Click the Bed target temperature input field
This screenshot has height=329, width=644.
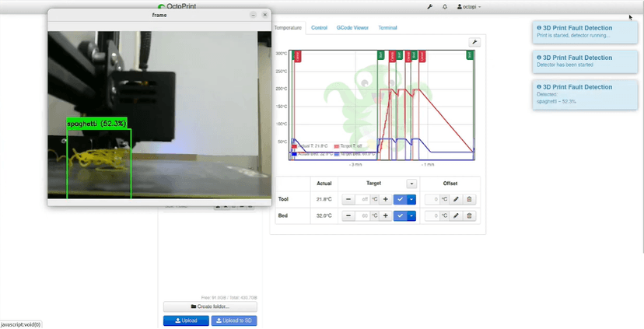(363, 215)
